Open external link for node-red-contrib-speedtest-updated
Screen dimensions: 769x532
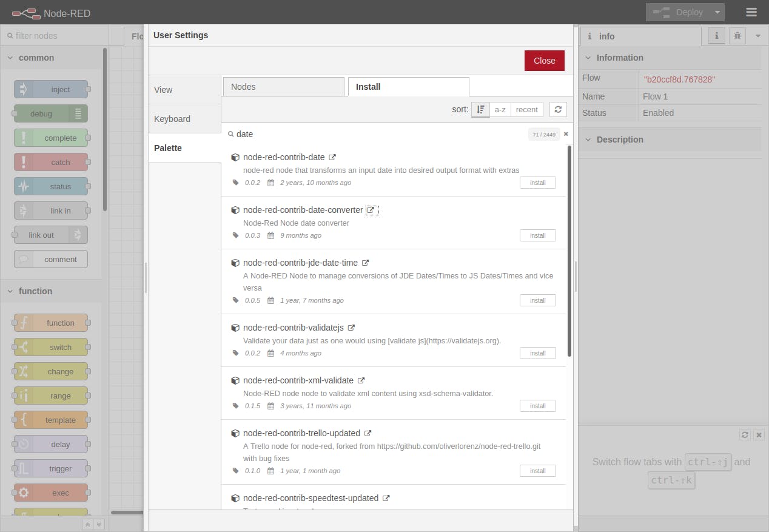coord(386,498)
